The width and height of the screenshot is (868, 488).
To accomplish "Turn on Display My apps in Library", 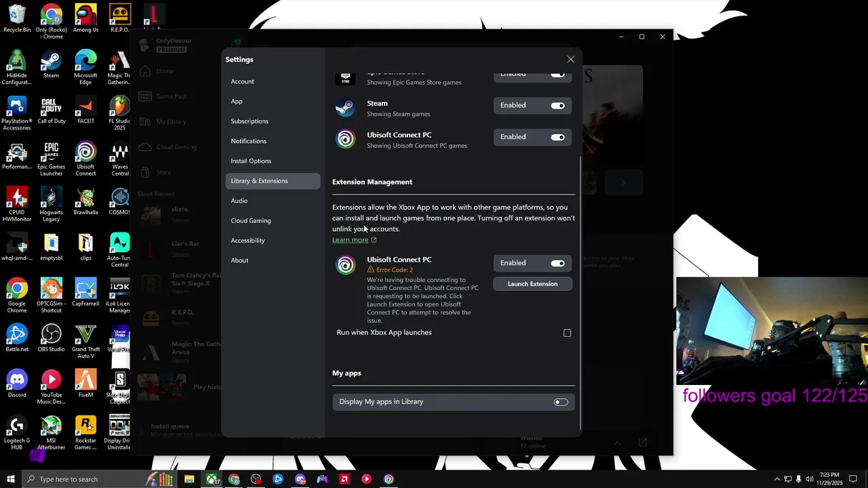I will [x=561, y=402].
